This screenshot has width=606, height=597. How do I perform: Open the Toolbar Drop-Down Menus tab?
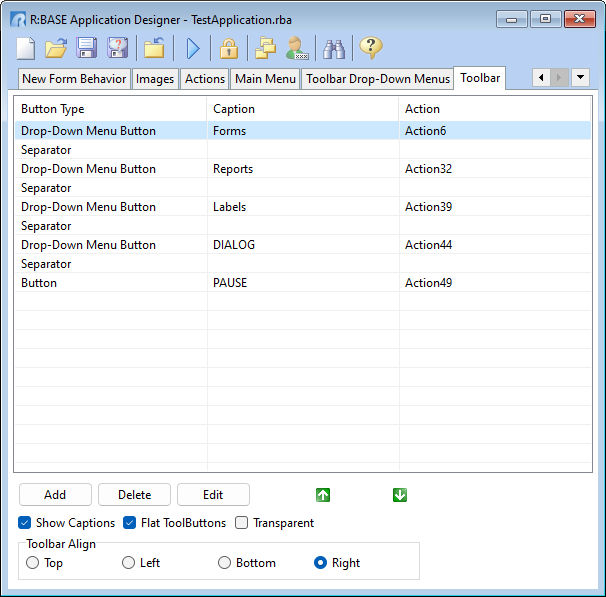tap(378, 79)
